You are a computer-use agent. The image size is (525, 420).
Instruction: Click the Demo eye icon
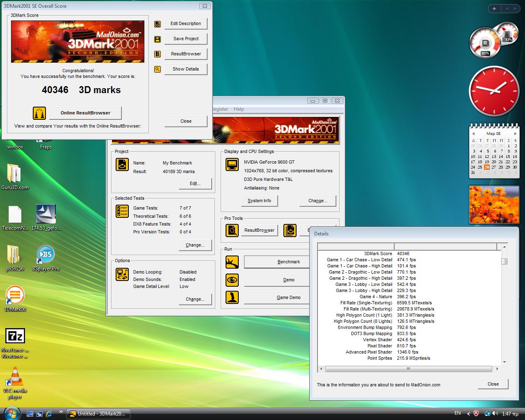click(x=232, y=280)
